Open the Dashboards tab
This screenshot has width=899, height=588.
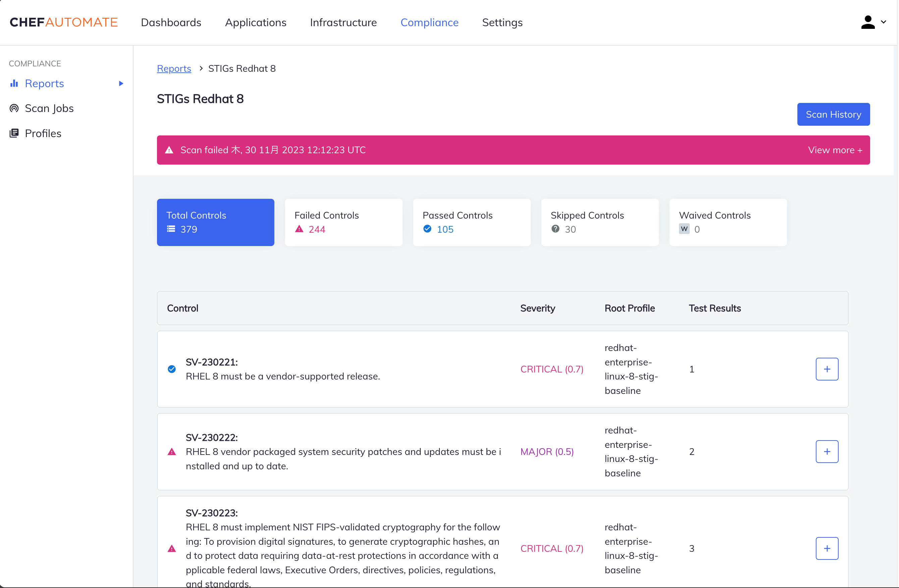click(x=171, y=22)
